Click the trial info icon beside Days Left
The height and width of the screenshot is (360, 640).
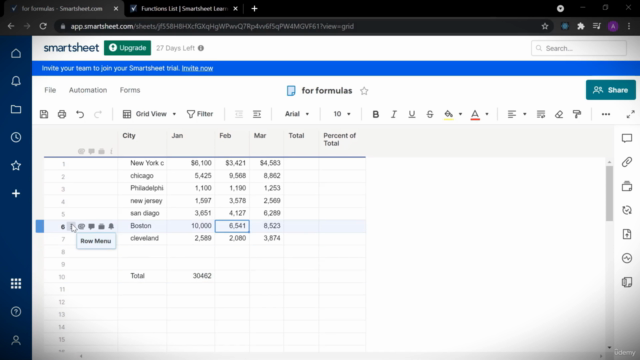(x=201, y=48)
